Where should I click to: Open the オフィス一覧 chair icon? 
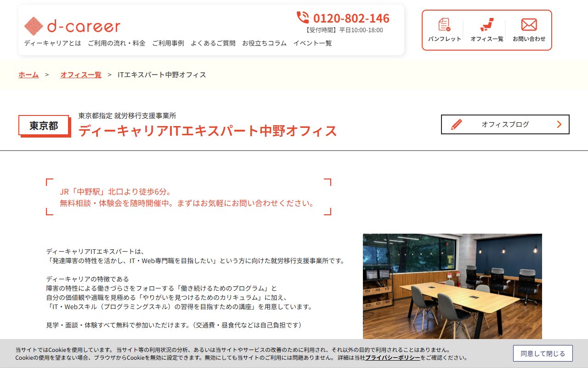click(x=487, y=24)
